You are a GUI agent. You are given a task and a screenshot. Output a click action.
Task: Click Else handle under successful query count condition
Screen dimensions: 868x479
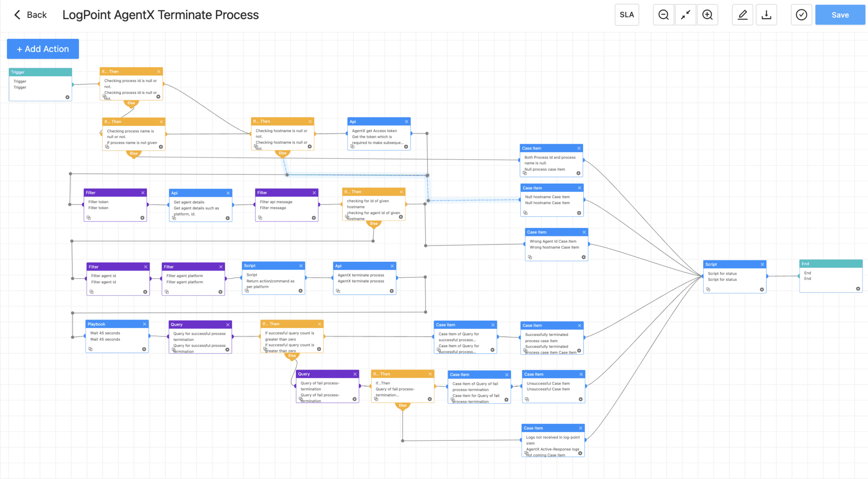point(292,356)
